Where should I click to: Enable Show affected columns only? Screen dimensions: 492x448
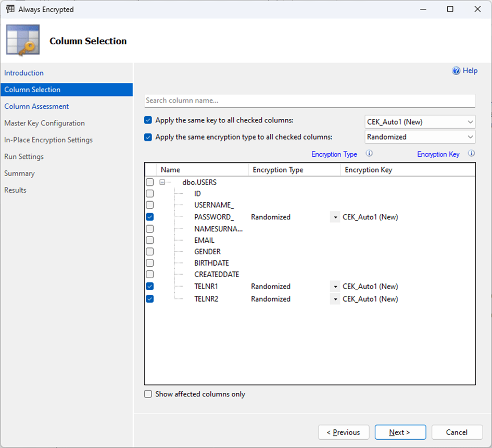pos(148,394)
